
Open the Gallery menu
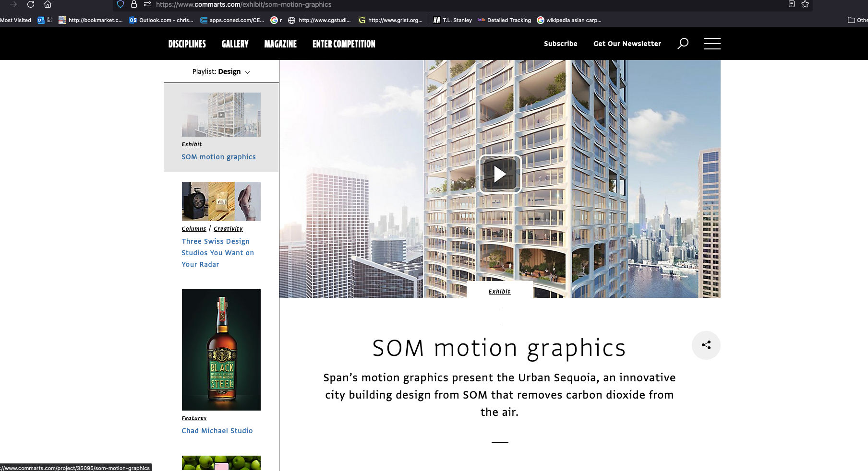(235, 44)
